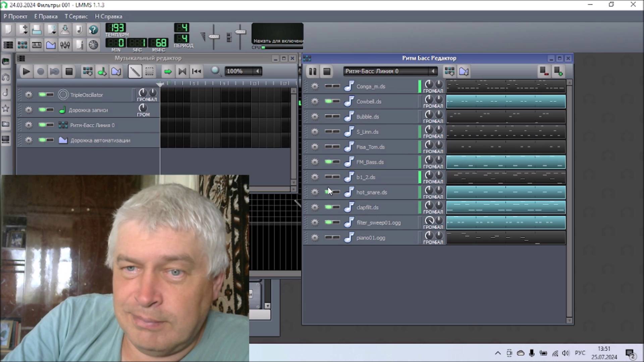The width and height of the screenshot is (644, 362).
Task: Select the draw mode pencil tool
Action: coord(135,71)
